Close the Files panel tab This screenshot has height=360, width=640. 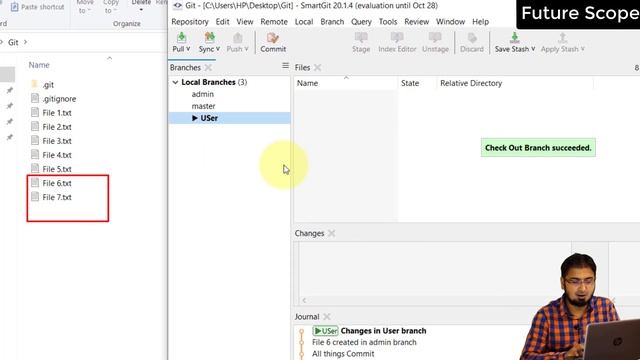tap(318, 67)
